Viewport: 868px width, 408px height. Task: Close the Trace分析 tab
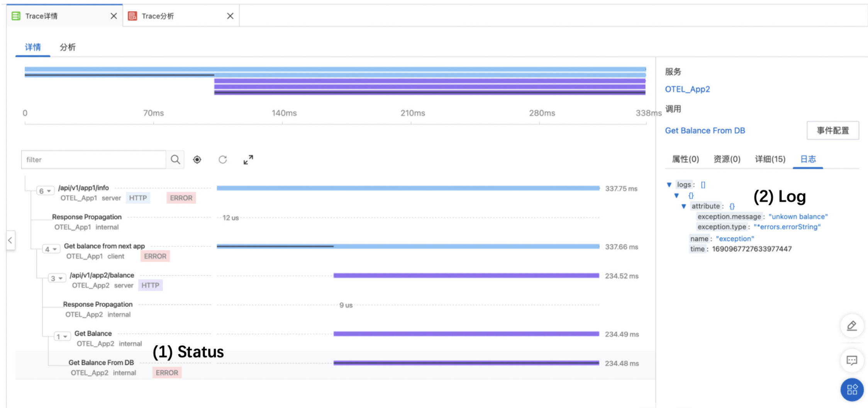230,16
